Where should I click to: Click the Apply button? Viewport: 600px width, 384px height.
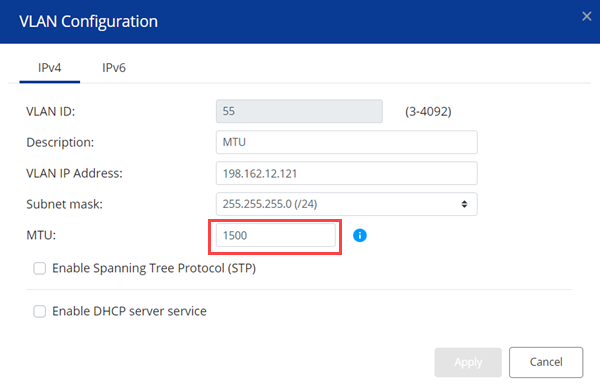(x=468, y=362)
